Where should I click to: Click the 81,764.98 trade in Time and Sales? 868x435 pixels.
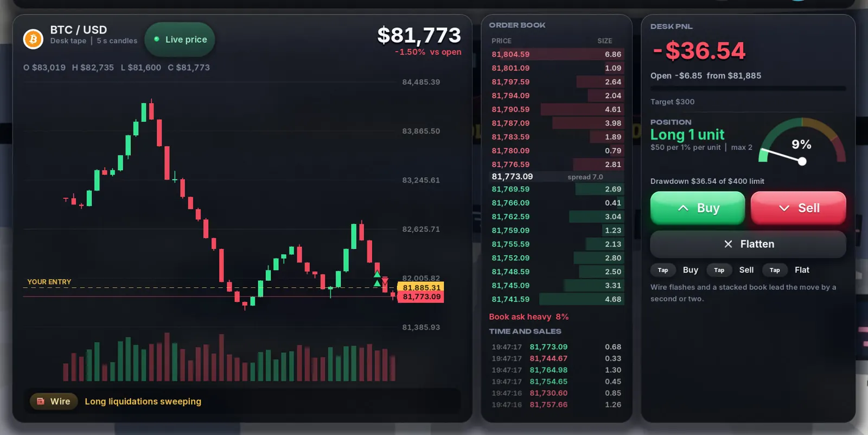tap(557, 370)
